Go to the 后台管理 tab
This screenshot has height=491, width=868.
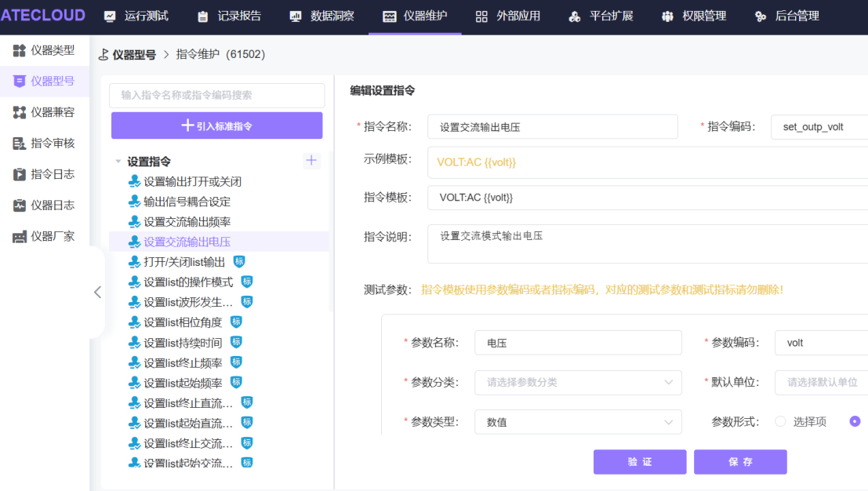[787, 16]
